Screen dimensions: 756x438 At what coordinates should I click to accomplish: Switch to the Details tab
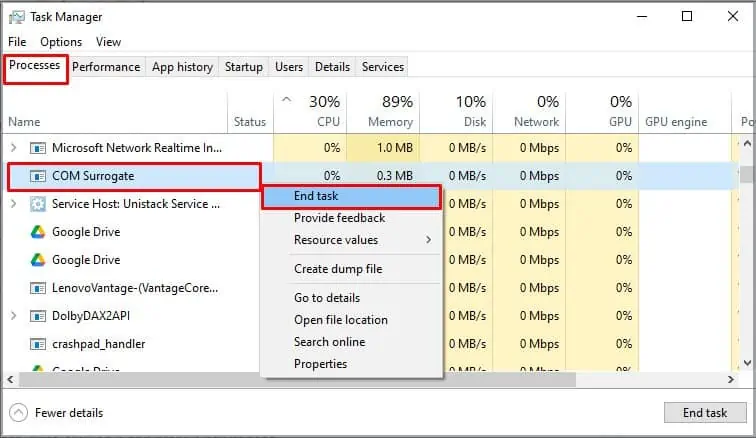tap(332, 67)
